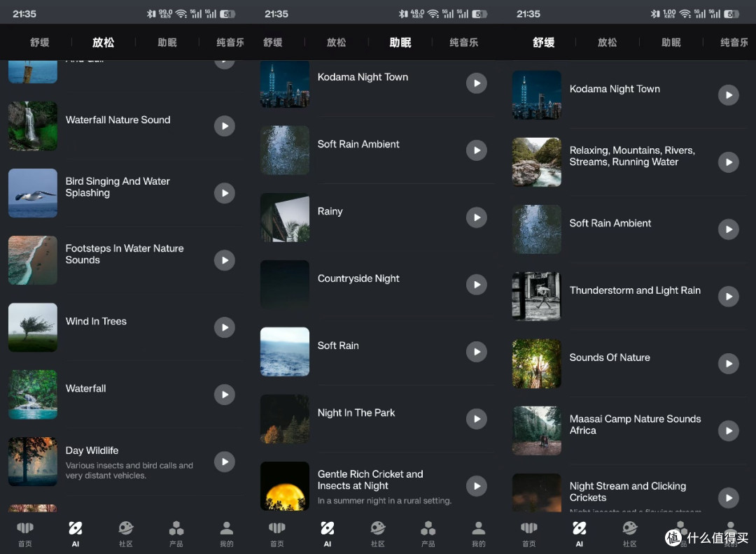Open 社区 community icon in left screen
Image resolution: width=756 pixels, height=554 pixels.
(x=126, y=534)
